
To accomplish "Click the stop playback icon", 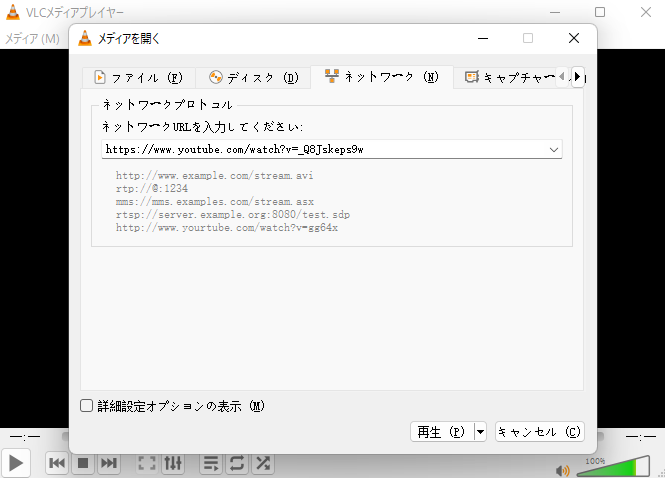I will 83,463.
